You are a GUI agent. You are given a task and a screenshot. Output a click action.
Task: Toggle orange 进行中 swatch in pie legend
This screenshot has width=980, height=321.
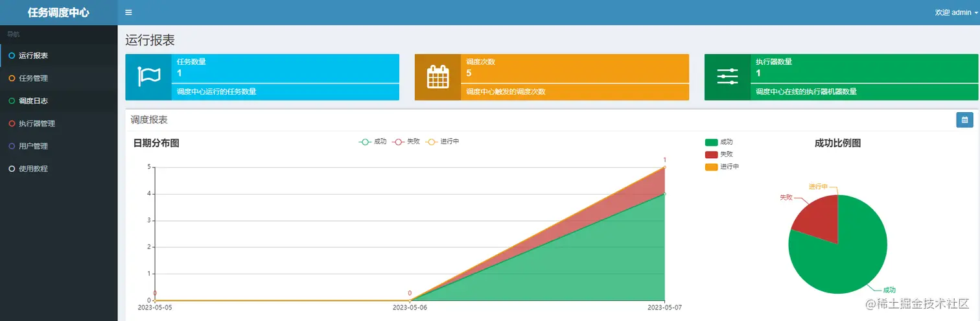pyautogui.click(x=711, y=167)
